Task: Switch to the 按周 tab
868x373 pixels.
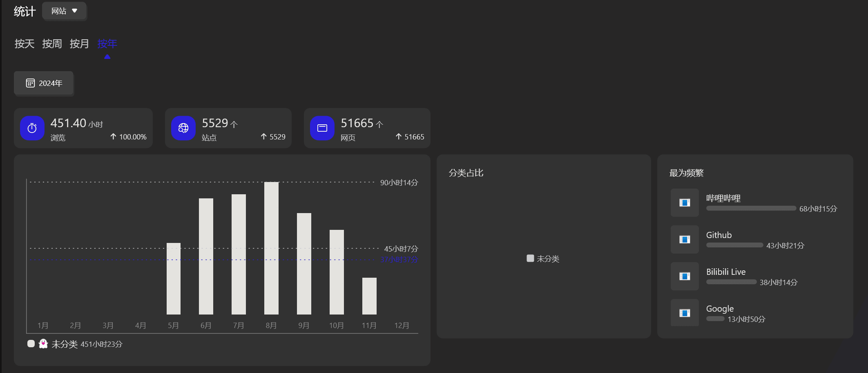Action: [52, 44]
